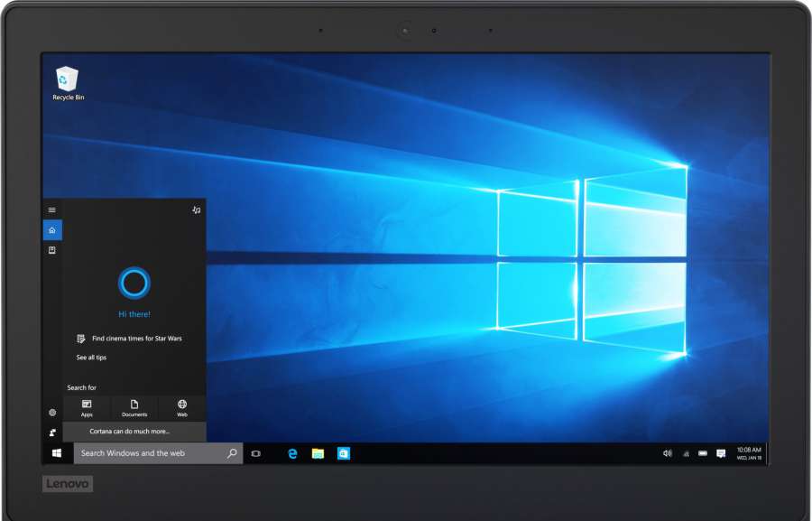The height and width of the screenshot is (521, 812).
Task: Open the Windows Start menu
Action: click(x=57, y=453)
